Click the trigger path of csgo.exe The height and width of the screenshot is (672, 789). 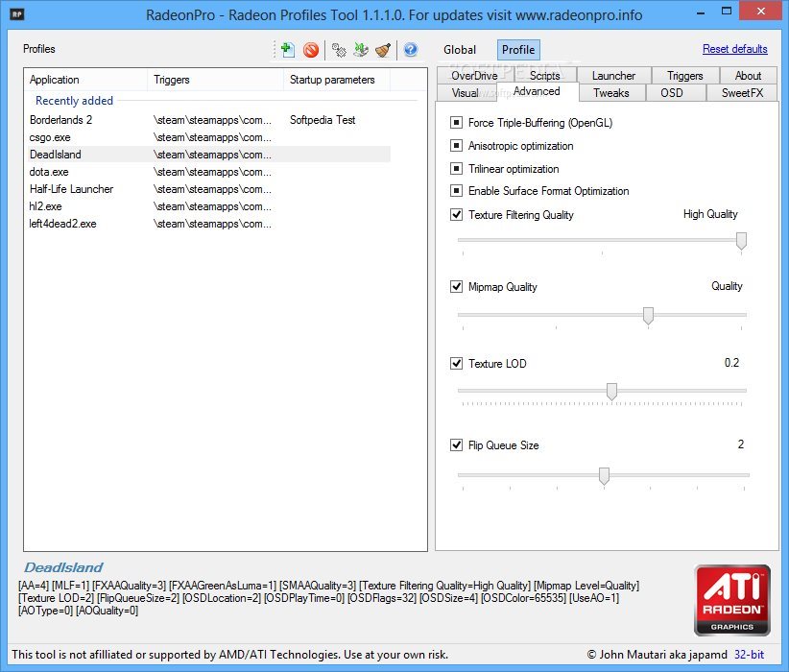coord(212,137)
